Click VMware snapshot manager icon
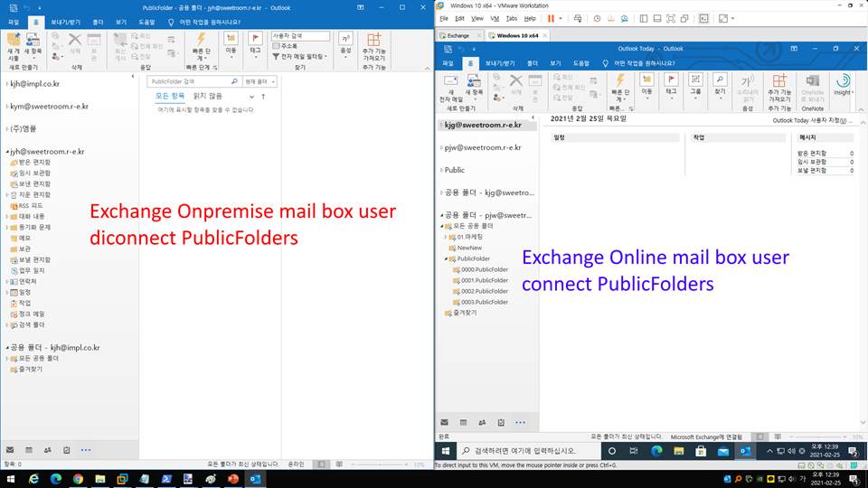The image size is (868, 488). [x=625, y=18]
